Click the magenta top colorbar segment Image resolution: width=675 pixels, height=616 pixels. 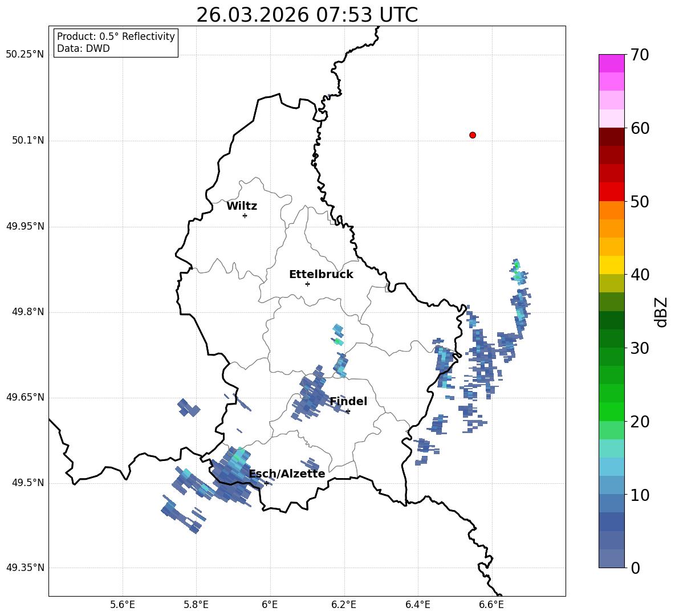pyautogui.click(x=611, y=63)
